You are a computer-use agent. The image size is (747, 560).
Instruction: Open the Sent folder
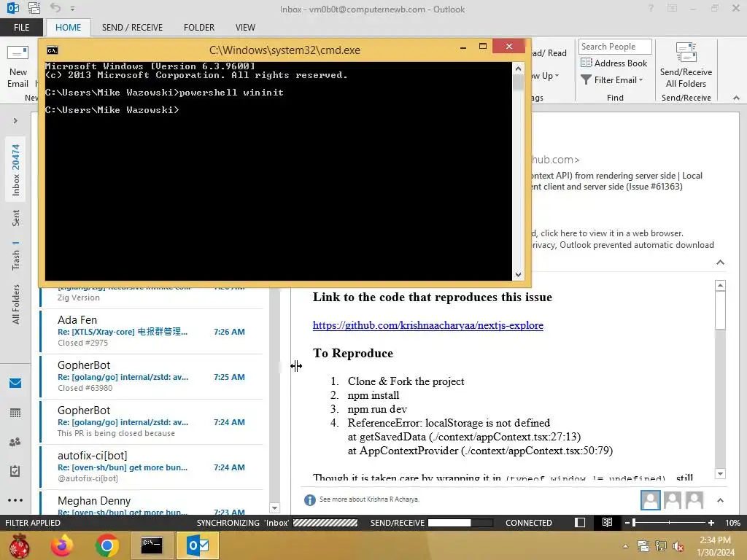click(x=16, y=218)
